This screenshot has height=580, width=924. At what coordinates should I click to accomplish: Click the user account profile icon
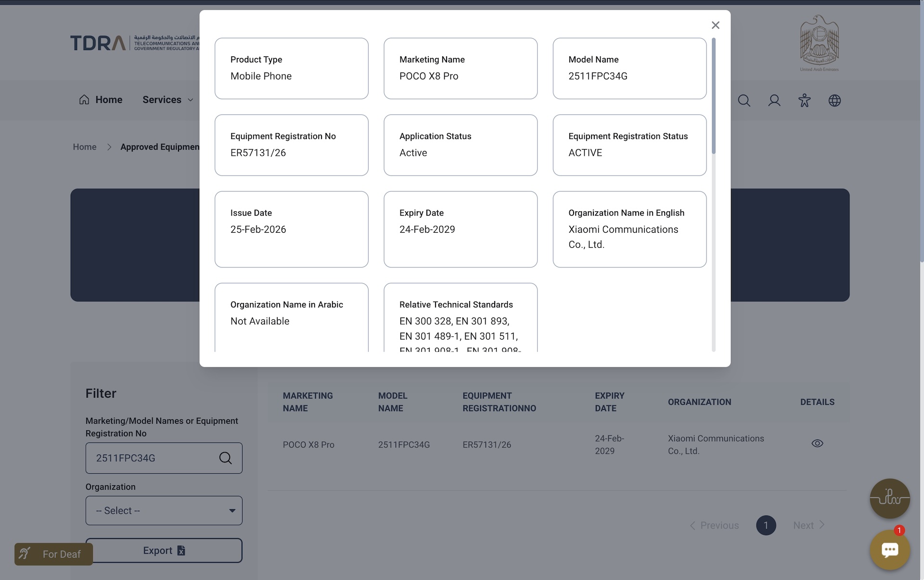point(774,100)
